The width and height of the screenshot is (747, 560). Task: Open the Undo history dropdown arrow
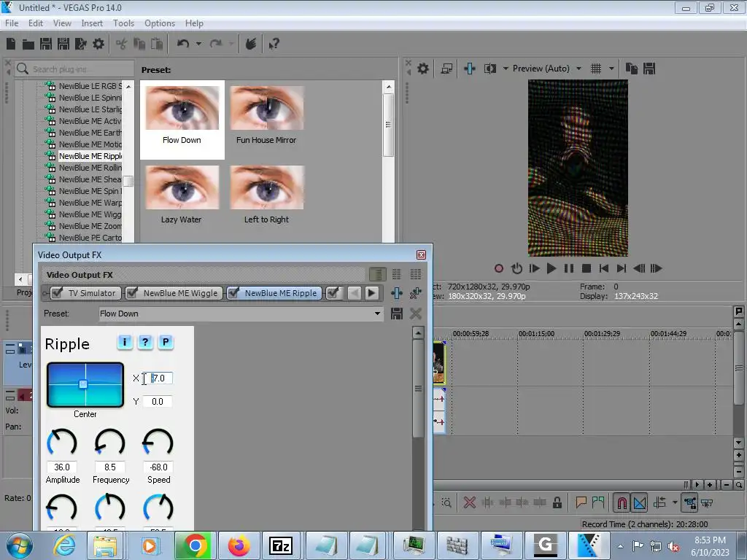(x=198, y=44)
